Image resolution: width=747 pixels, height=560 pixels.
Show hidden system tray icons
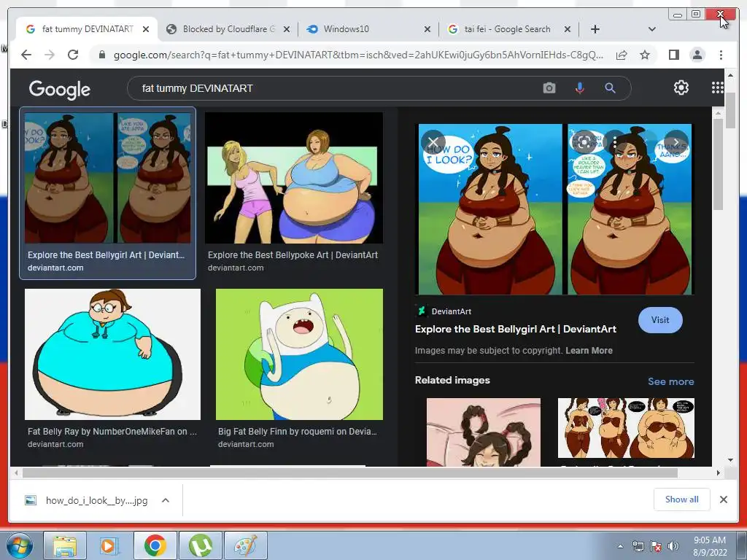click(x=620, y=546)
